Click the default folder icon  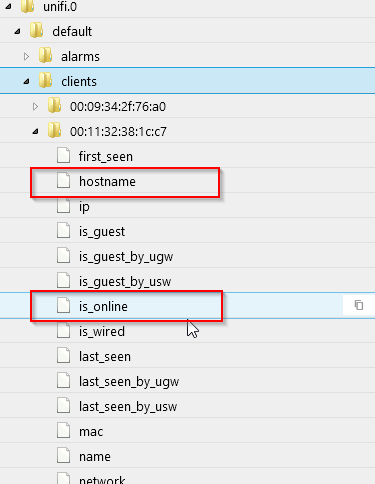pyautogui.click(x=36, y=31)
